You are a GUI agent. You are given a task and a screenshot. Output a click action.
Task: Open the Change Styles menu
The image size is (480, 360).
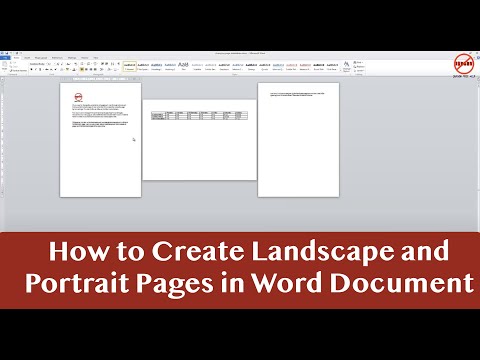(x=346, y=66)
